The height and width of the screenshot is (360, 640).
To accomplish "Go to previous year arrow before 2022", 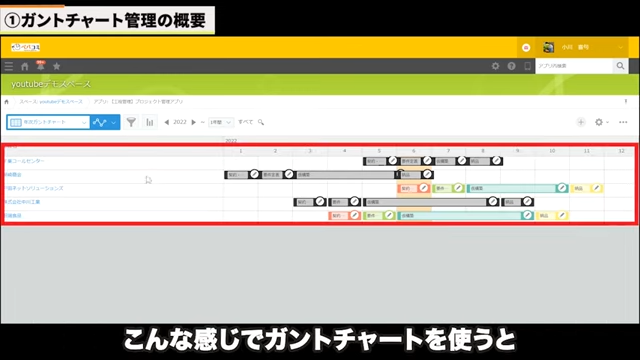I will [x=167, y=122].
